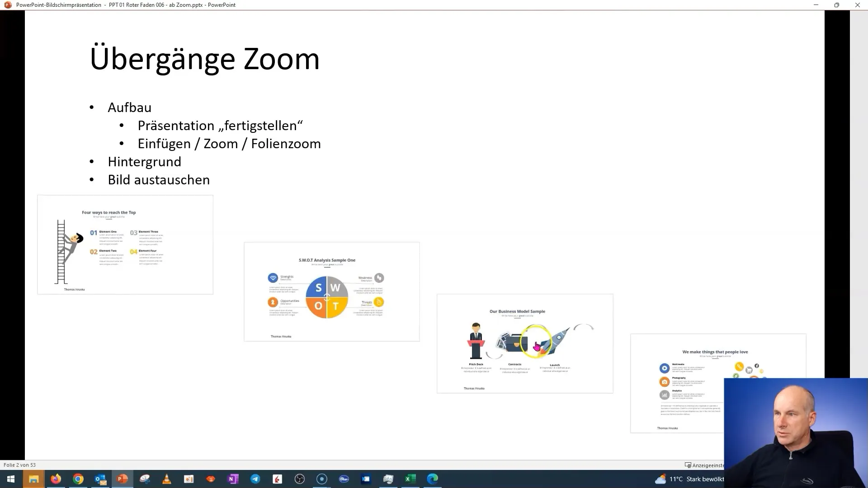
Task: Click the bullet 'Einfügen / Zoom / Folienzoom'
Action: (x=229, y=144)
